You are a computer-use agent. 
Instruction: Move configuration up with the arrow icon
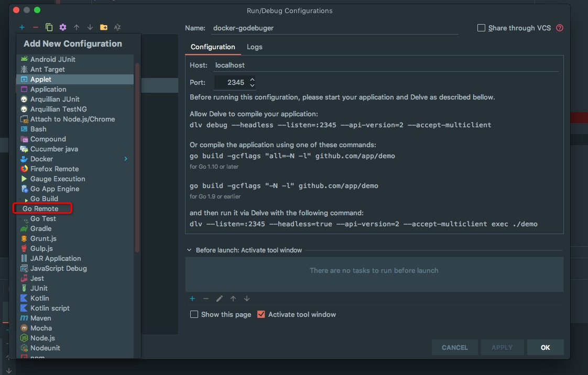tap(76, 27)
